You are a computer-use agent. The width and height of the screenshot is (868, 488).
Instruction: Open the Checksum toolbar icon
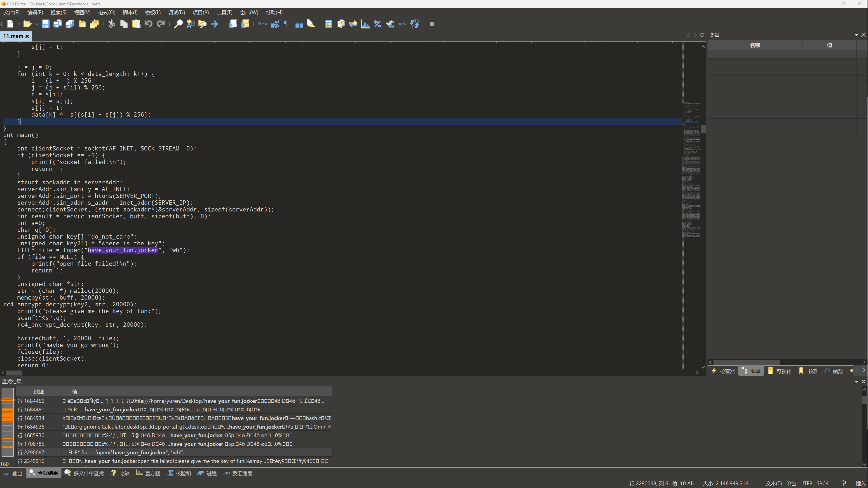pos(390,24)
